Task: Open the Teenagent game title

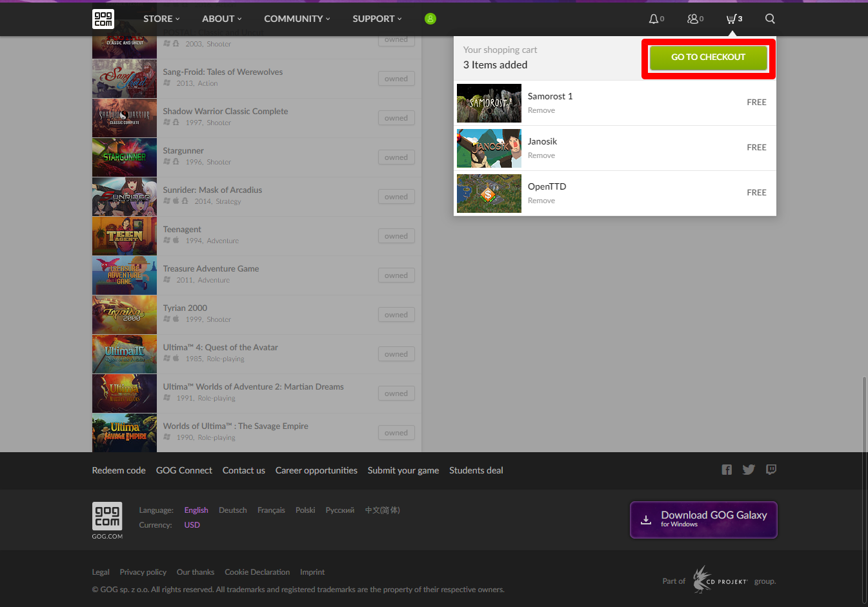Action: coord(182,230)
